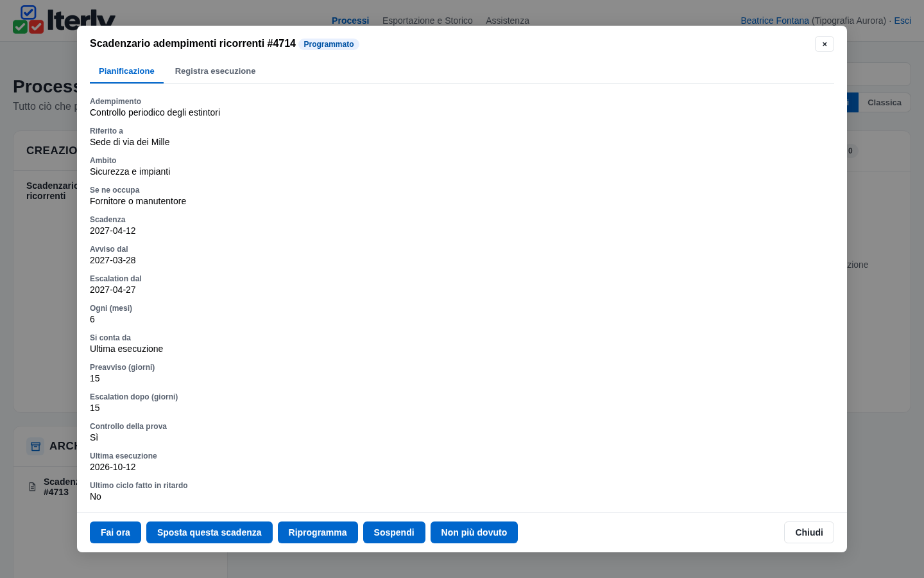Open the Registra esecuzione tab
The height and width of the screenshot is (578, 924).
point(215,71)
